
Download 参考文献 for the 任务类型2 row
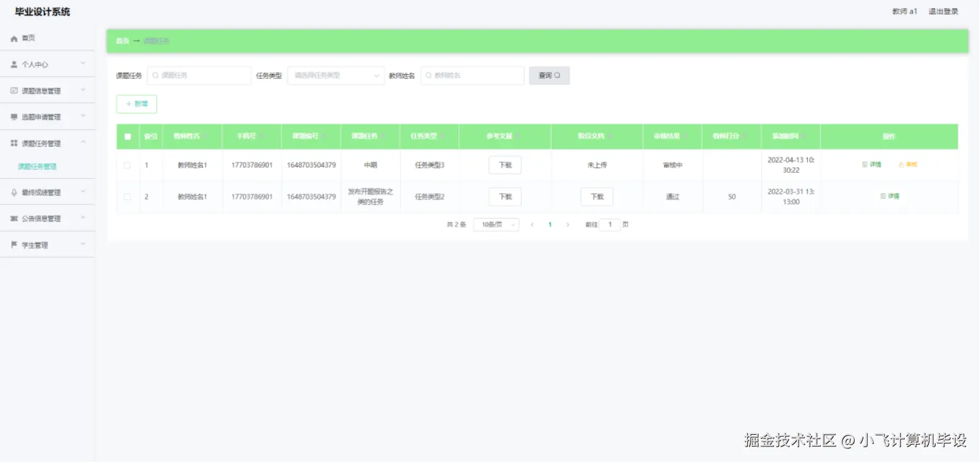pyautogui.click(x=505, y=197)
